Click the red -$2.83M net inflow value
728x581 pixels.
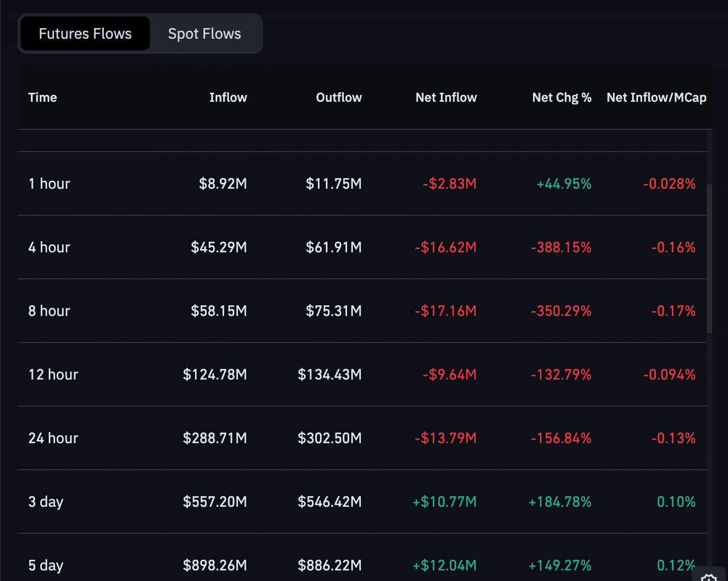point(449,183)
